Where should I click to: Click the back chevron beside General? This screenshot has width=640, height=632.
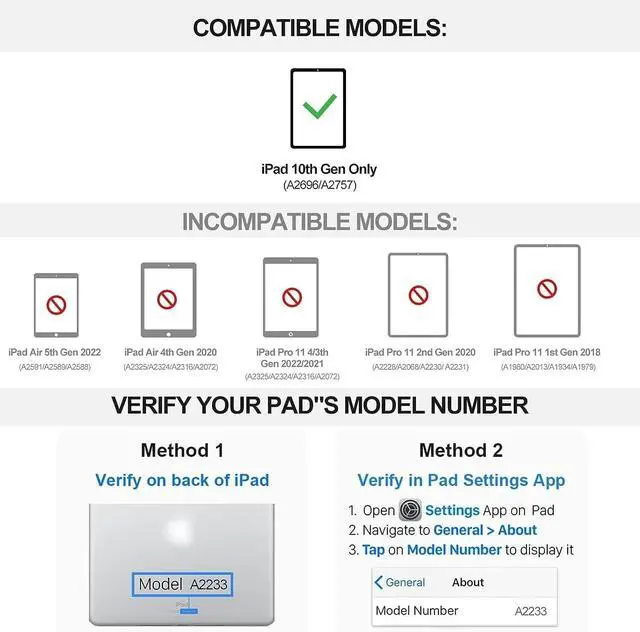(x=379, y=582)
